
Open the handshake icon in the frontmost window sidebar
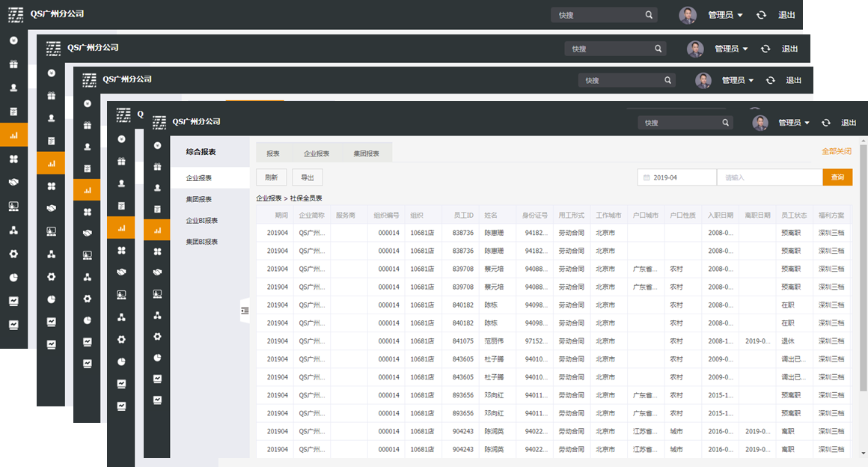(x=157, y=272)
